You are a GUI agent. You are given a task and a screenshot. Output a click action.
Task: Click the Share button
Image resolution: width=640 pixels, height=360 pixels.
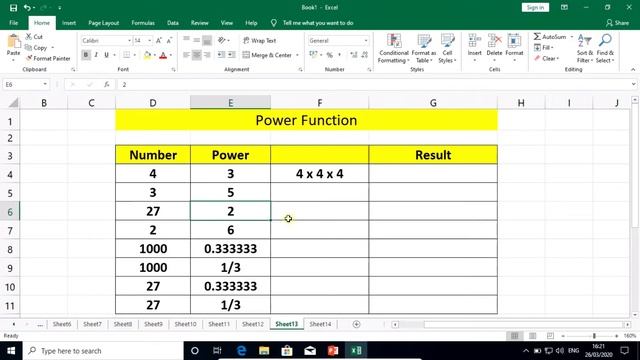tap(618, 23)
